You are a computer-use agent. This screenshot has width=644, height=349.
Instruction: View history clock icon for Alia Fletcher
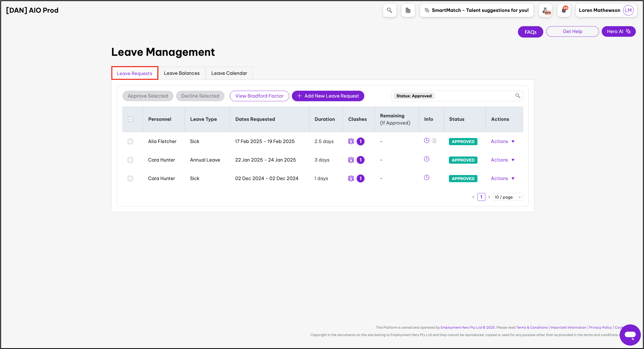pyautogui.click(x=426, y=140)
